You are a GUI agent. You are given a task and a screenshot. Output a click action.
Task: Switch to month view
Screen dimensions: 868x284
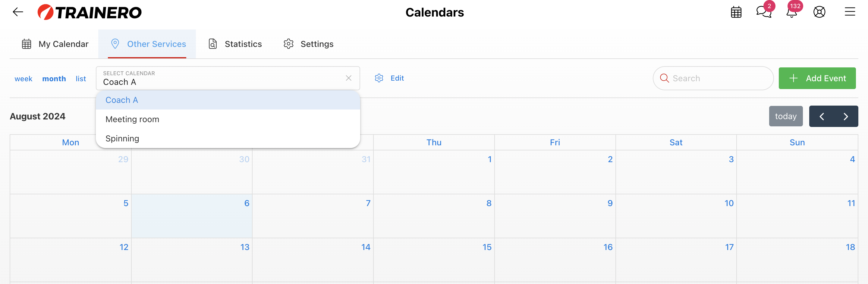(54, 79)
